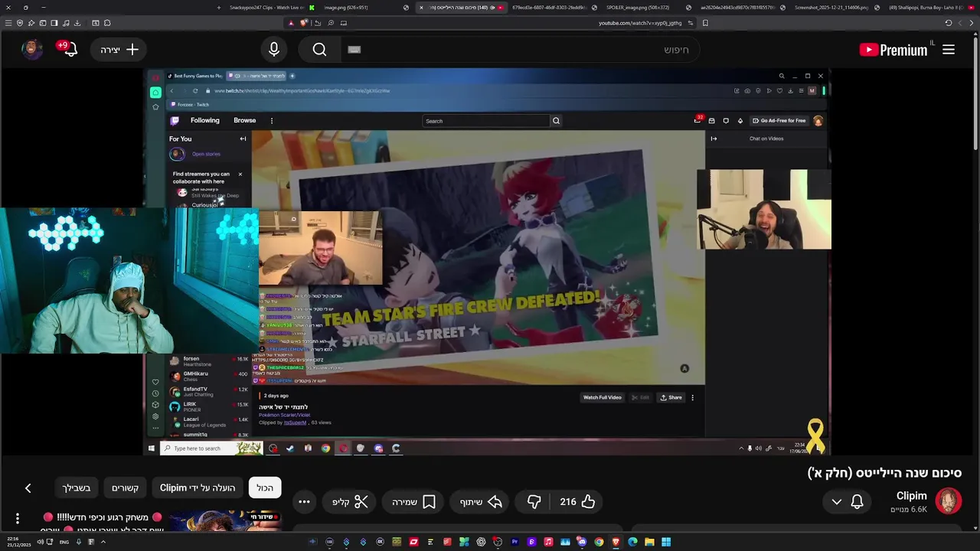Screen dimensions: 980x551
Task: Launch Microsoft Edge from the taskbar
Action: [x=632, y=542]
